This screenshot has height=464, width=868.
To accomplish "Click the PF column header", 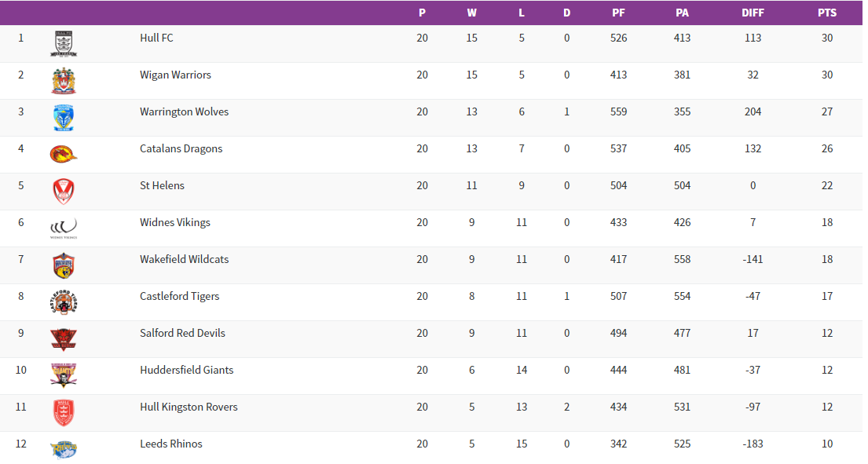I will [618, 13].
